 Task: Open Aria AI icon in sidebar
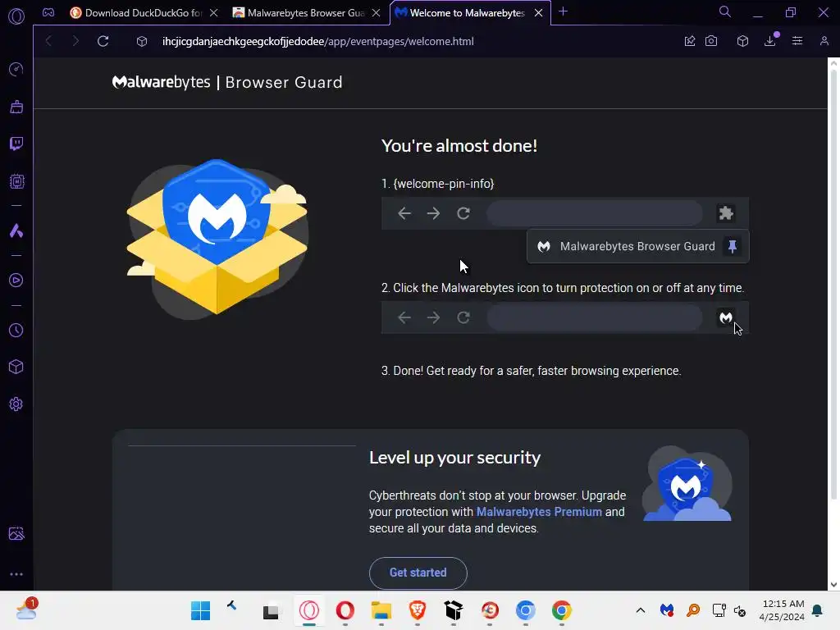click(x=16, y=231)
